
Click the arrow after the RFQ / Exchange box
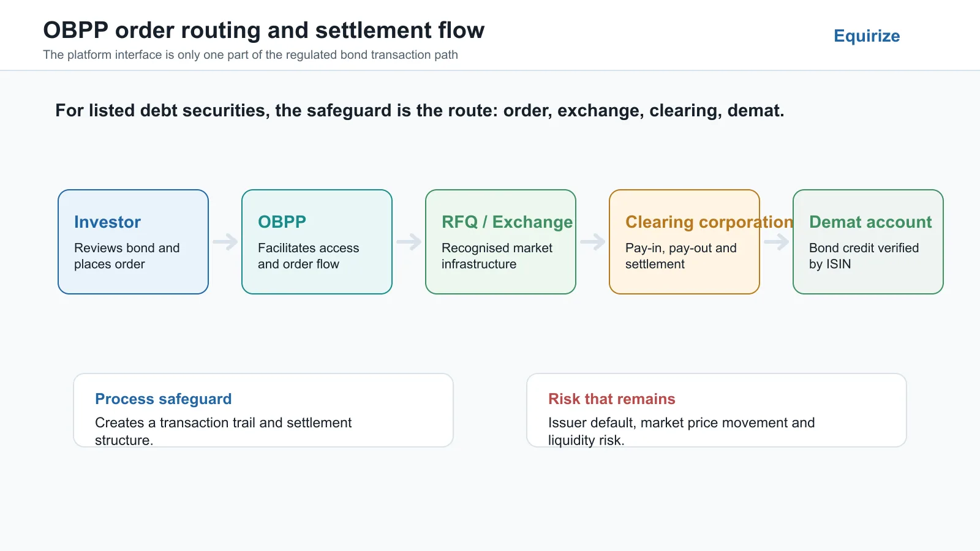tap(593, 242)
